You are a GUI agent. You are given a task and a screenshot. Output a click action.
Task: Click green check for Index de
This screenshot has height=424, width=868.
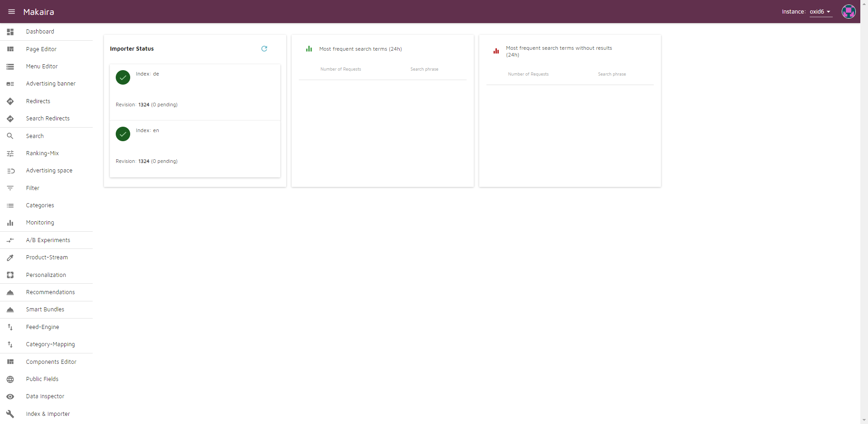tap(123, 77)
